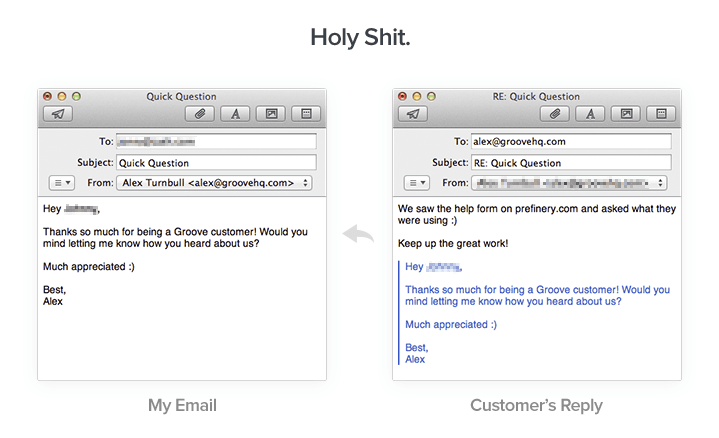Expand the header fields menu in the My Email window
719x438 pixels.
coord(60,183)
